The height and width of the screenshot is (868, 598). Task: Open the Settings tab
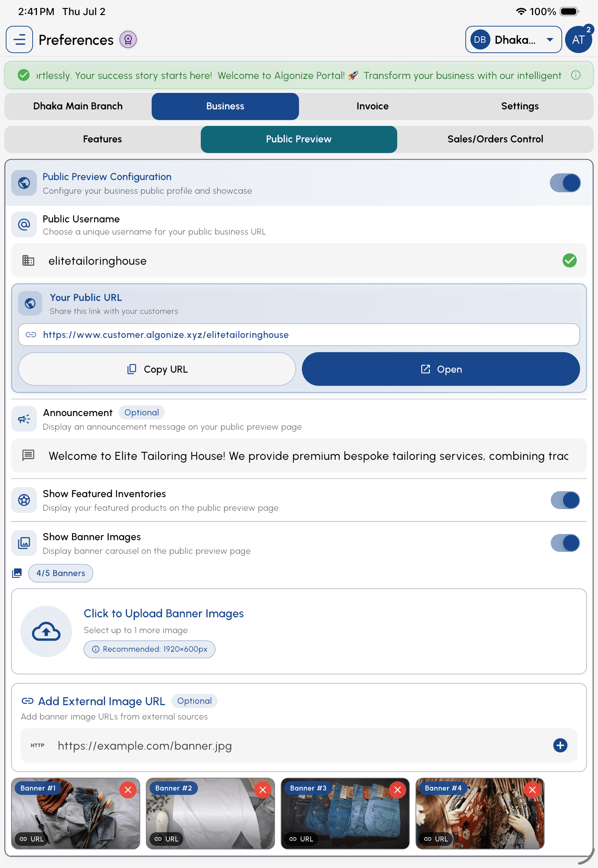(520, 106)
